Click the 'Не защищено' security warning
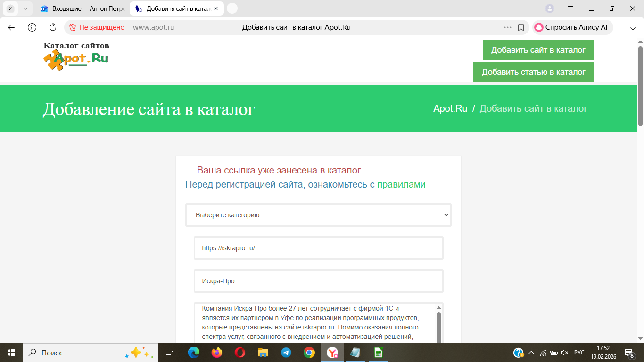The height and width of the screenshot is (362, 644). (x=97, y=27)
